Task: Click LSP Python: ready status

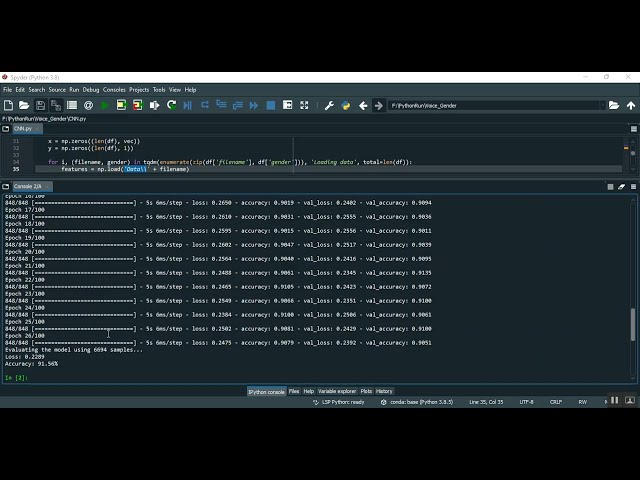Action: [x=338, y=402]
